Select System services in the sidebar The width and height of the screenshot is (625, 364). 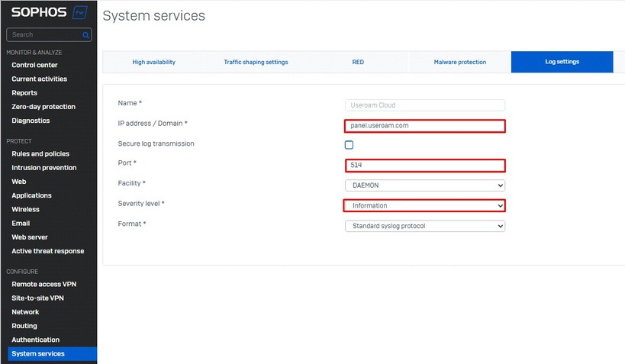[52, 354]
